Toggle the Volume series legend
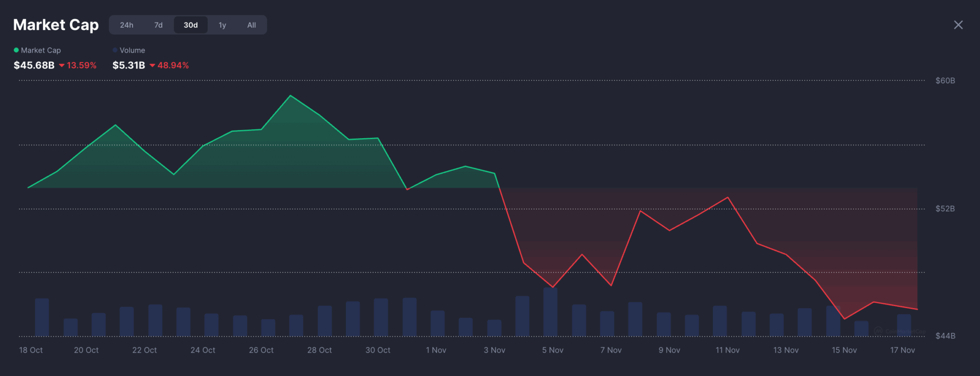980x376 pixels. tap(132, 50)
